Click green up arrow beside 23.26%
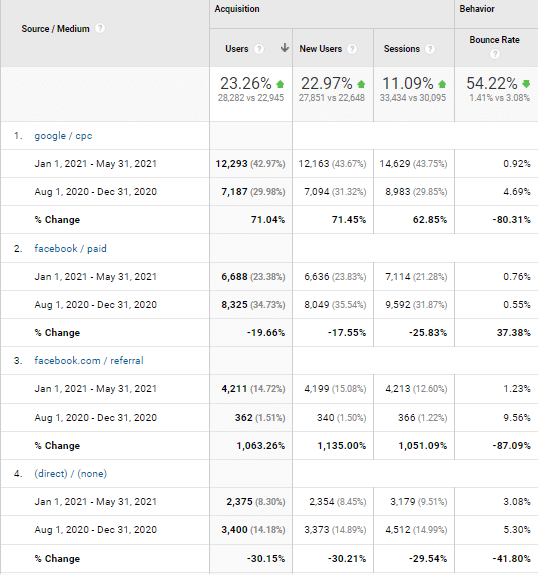This screenshot has width=538, height=575. pyautogui.click(x=280, y=84)
